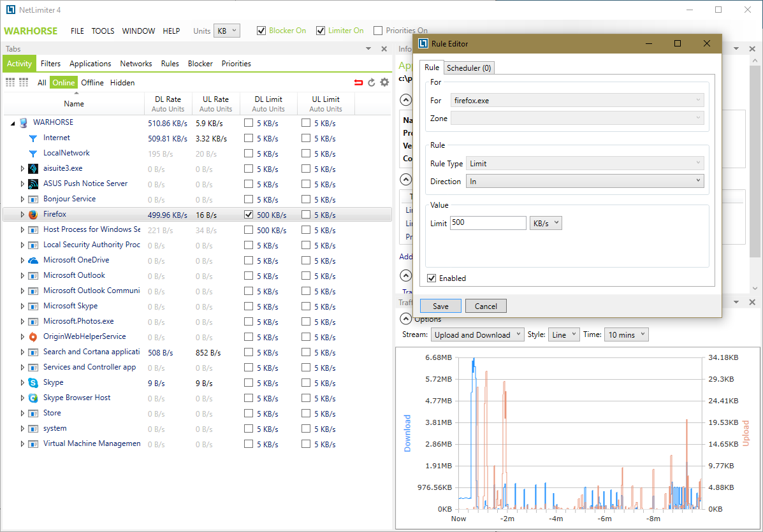Viewport: 763px width, 532px height.
Task: Switch to Scheduler (0) tab in Rule Editor
Action: (x=469, y=68)
